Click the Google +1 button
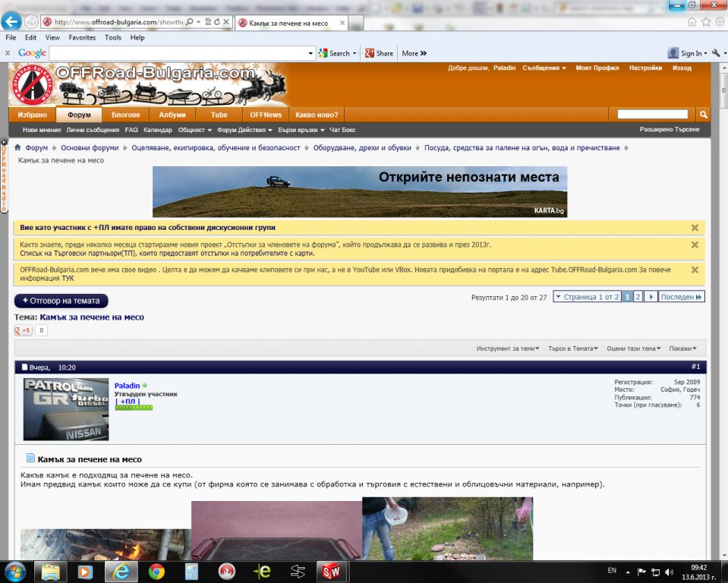 click(24, 330)
